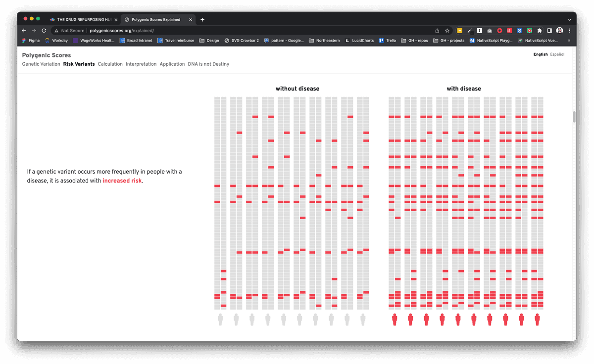
Task: Open the LucidCharts bookmark
Action: 360,41
